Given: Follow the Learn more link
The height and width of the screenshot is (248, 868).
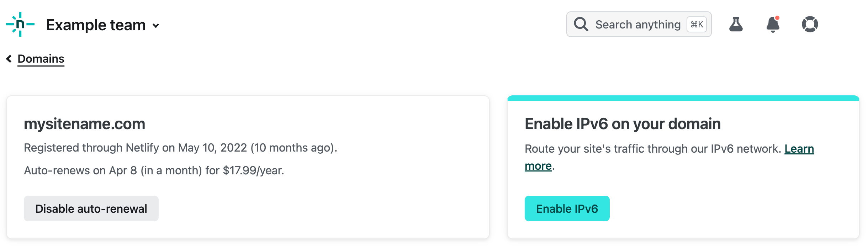Looking at the screenshot, I should [x=799, y=149].
